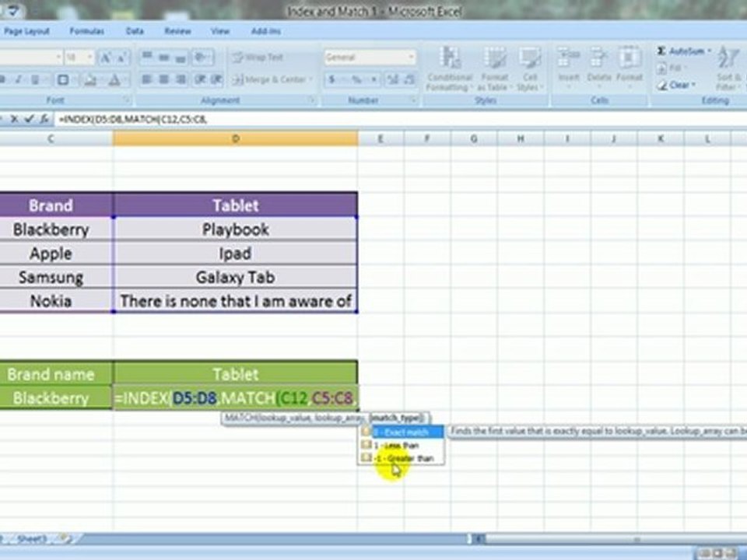Open Conditional Formatting menu
This screenshot has height=560, width=747.
coord(448,69)
